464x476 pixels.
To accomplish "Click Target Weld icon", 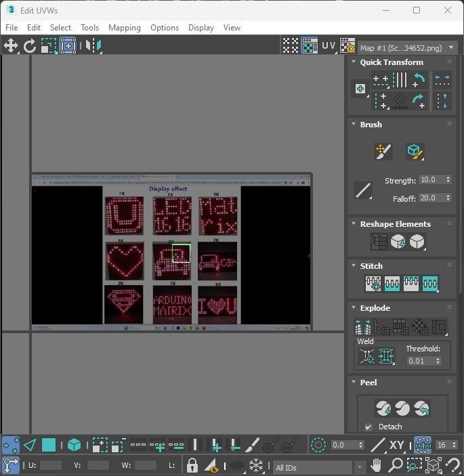I will coord(367,356).
